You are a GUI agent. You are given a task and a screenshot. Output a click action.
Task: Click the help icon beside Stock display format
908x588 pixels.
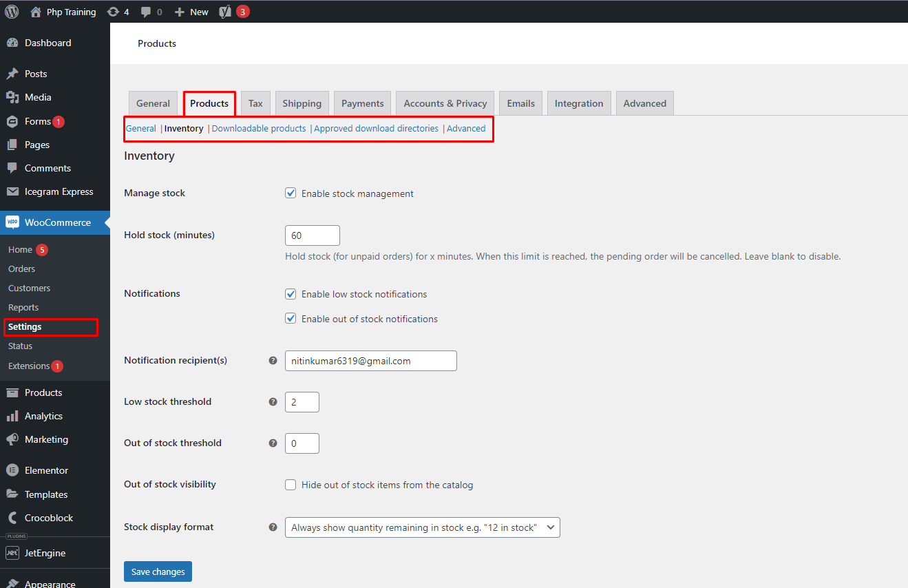tap(273, 527)
